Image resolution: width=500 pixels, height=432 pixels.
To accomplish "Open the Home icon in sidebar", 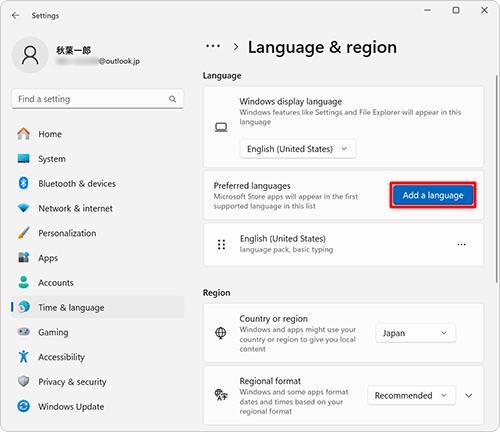I will tap(23, 134).
